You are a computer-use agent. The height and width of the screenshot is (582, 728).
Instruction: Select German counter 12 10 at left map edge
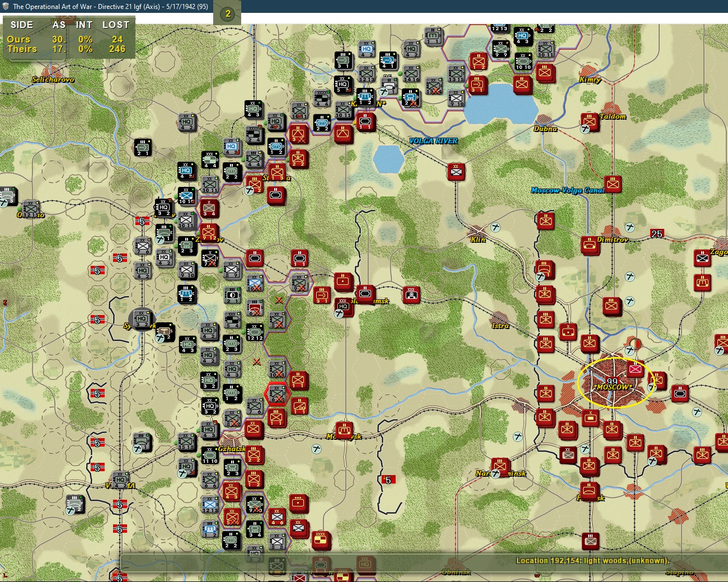pyautogui.click(x=30, y=209)
